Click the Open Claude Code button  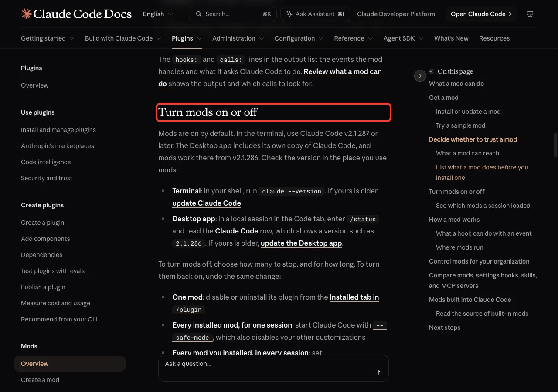click(481, 14)
